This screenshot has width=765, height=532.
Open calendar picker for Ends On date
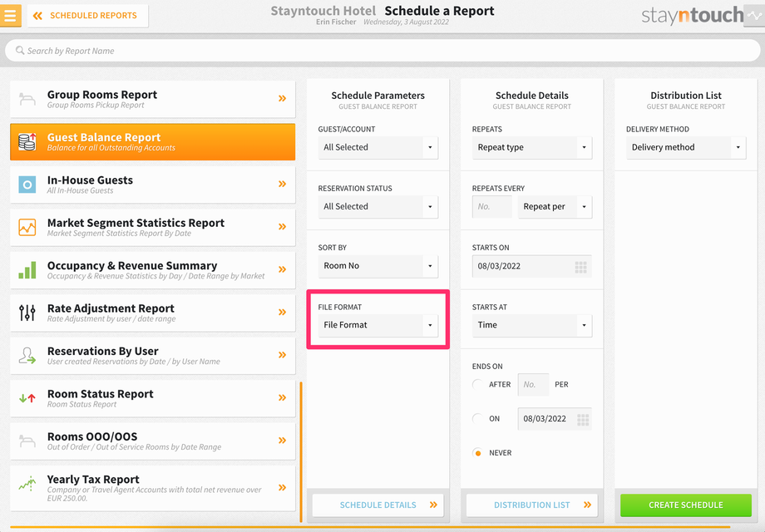[583, 419]
